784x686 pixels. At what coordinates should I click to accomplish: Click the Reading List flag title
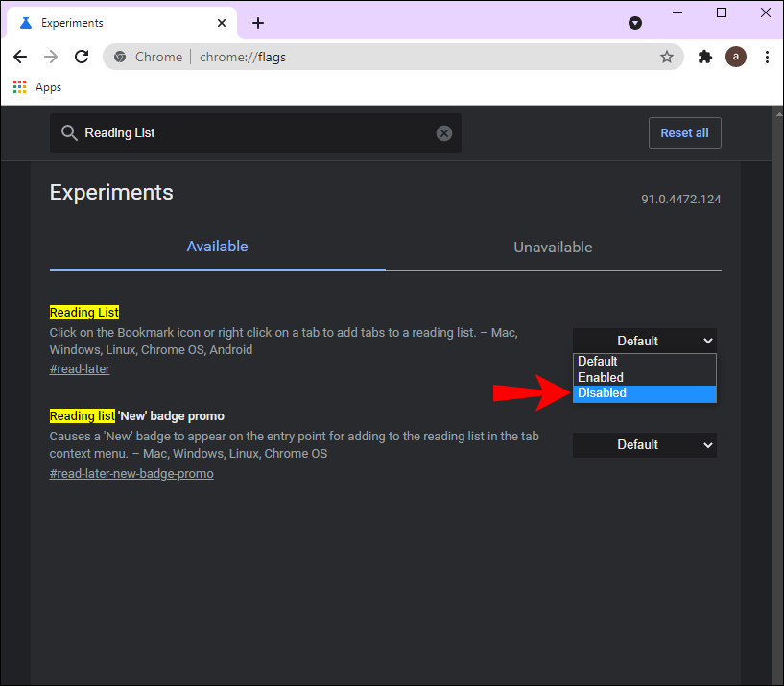(x=84, y=313)
